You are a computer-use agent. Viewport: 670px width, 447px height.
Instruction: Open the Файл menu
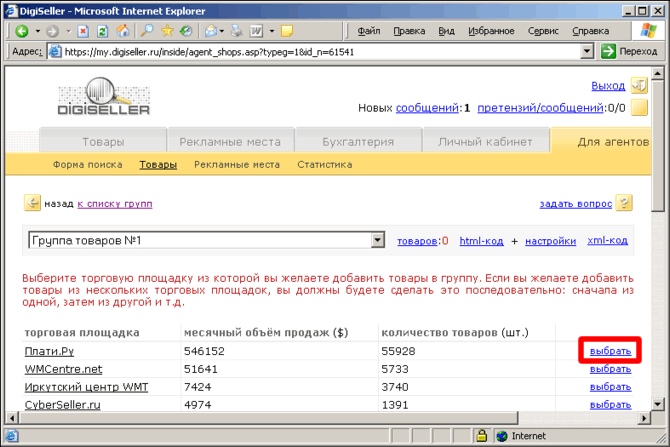[369, 31]
